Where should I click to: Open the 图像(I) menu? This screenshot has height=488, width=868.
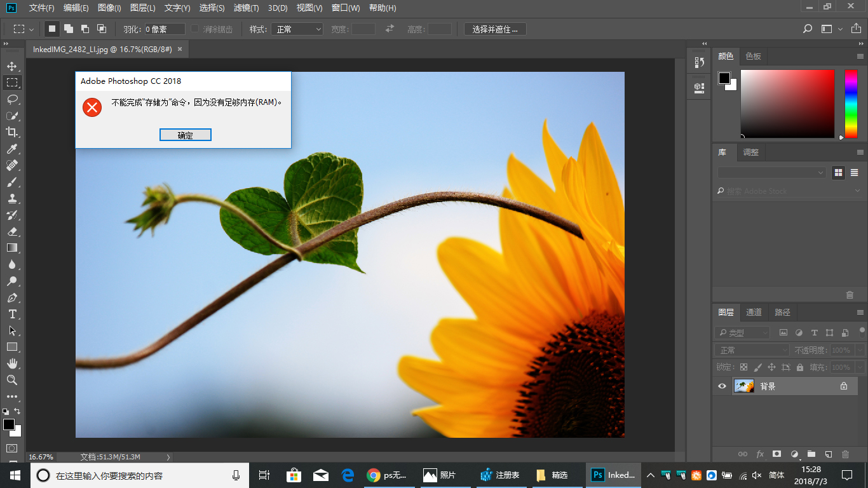[109, 8]
